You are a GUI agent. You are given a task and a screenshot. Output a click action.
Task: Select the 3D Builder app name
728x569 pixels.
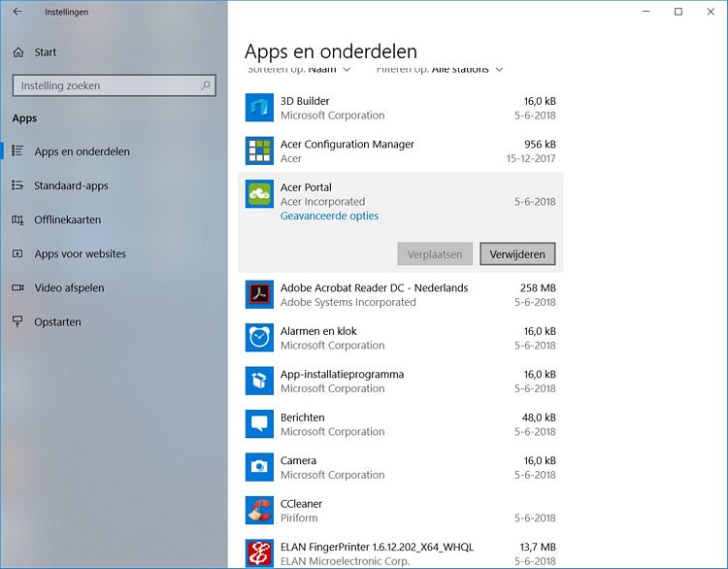point(305,101)
